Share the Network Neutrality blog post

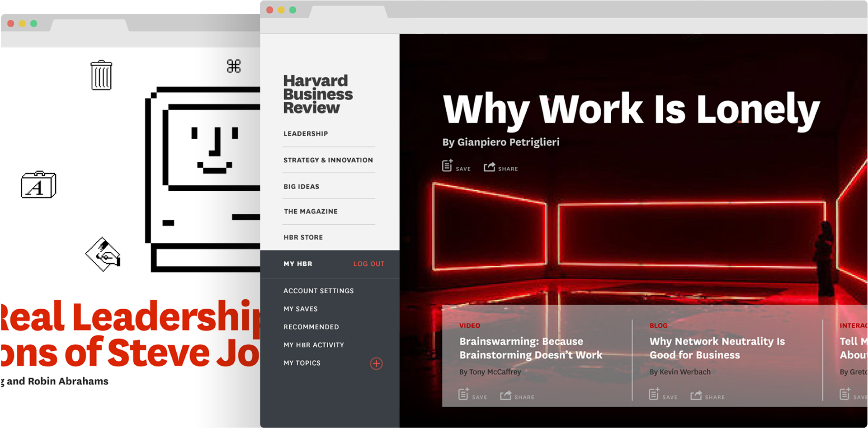(x=696, y=396)
